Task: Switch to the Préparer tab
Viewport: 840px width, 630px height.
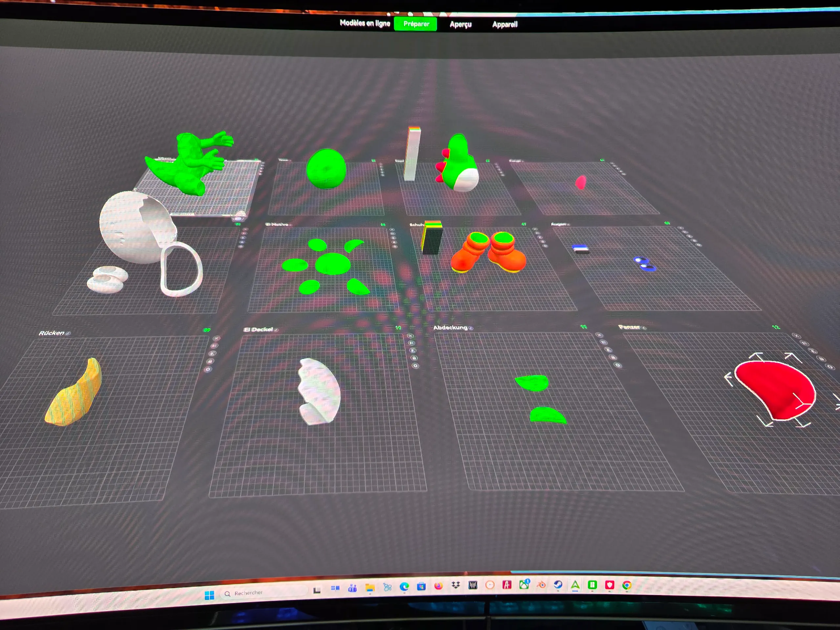Action: 416,24
